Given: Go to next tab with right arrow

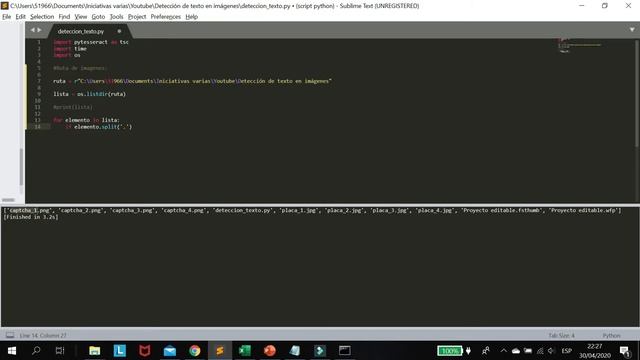Looking at the screenshot, I should [39, 30].
